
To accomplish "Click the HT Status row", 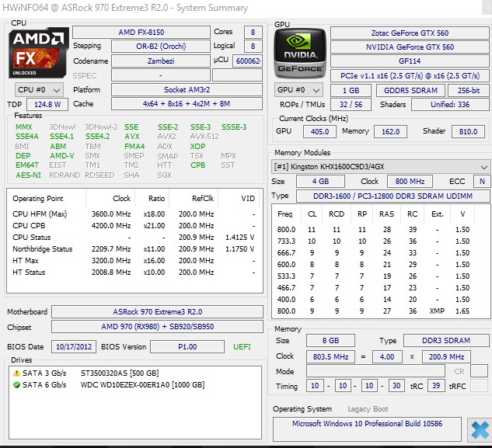I will click(x=134, y=272).
